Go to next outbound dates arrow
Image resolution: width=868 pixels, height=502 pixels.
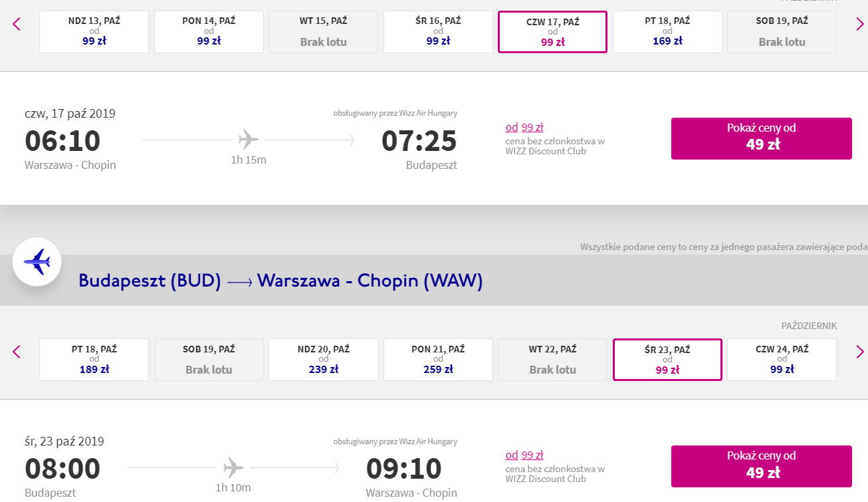pos(860,24)
